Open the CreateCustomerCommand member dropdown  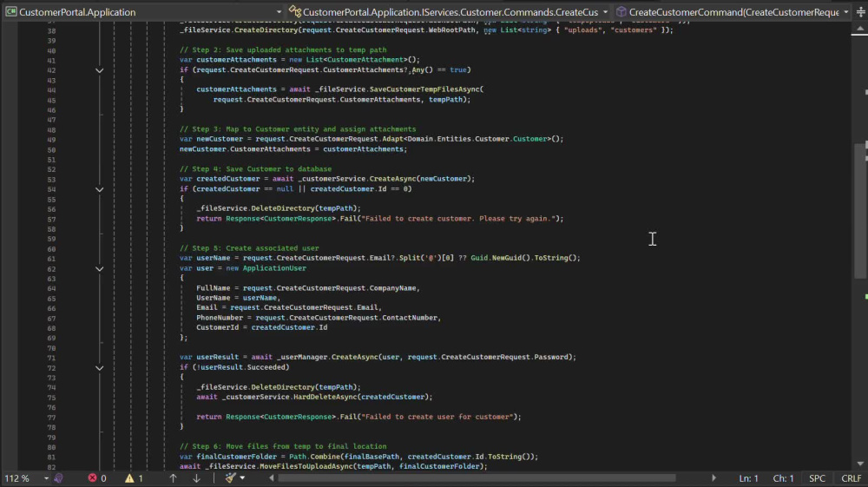(732, 11)
